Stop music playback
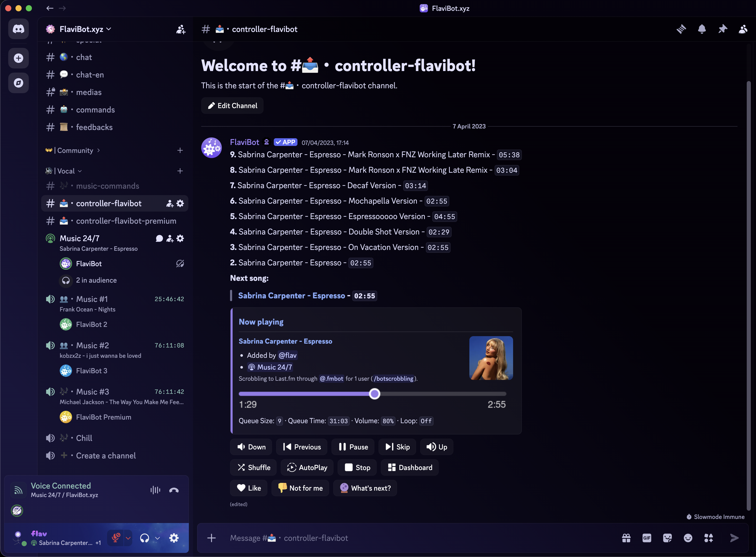 click(x=357, y=467)
